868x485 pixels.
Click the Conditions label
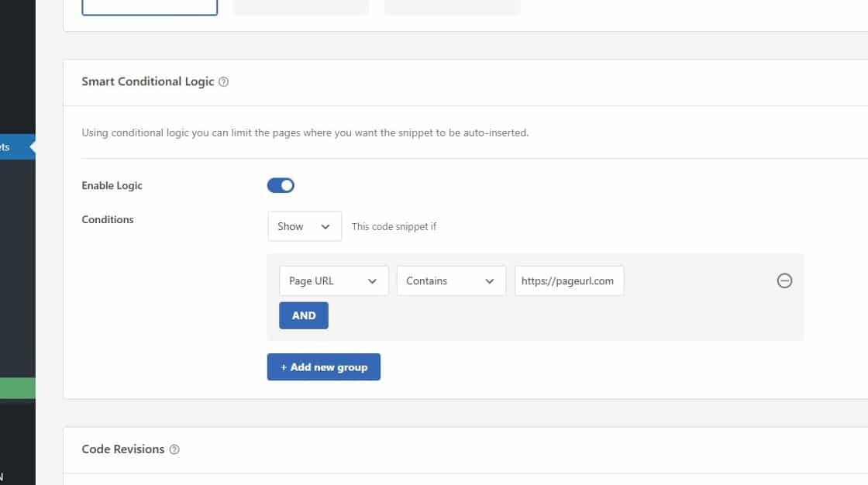tap(108, 220)
